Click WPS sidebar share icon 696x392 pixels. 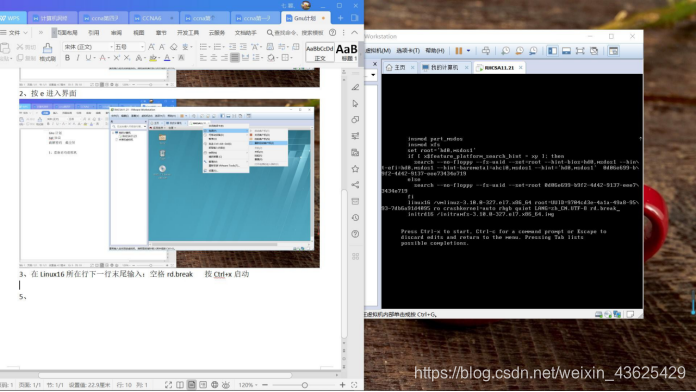[x=355, y=185]
